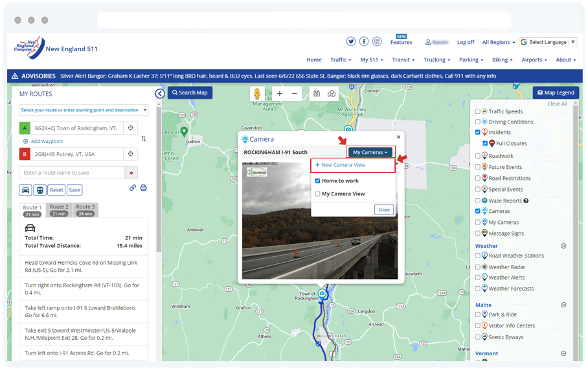Image resolution: width=588 pixels, height=376 pixels.
Task: Click the New England Compass logo
Action: click(29, 48)
